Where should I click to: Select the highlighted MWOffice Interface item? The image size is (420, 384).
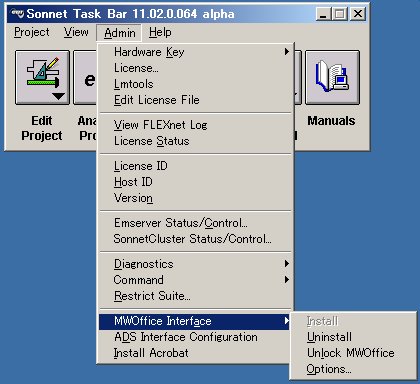(x=195, y=321)
